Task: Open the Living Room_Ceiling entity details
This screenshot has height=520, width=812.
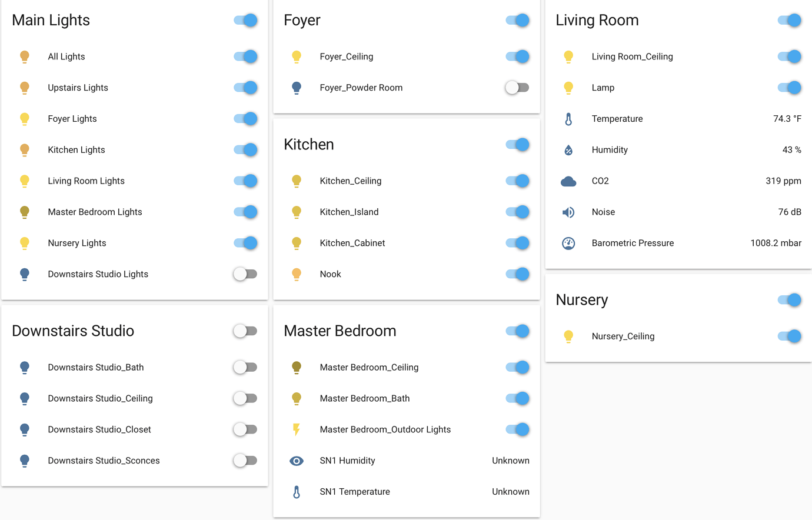Action: click(x=632, y=56)
